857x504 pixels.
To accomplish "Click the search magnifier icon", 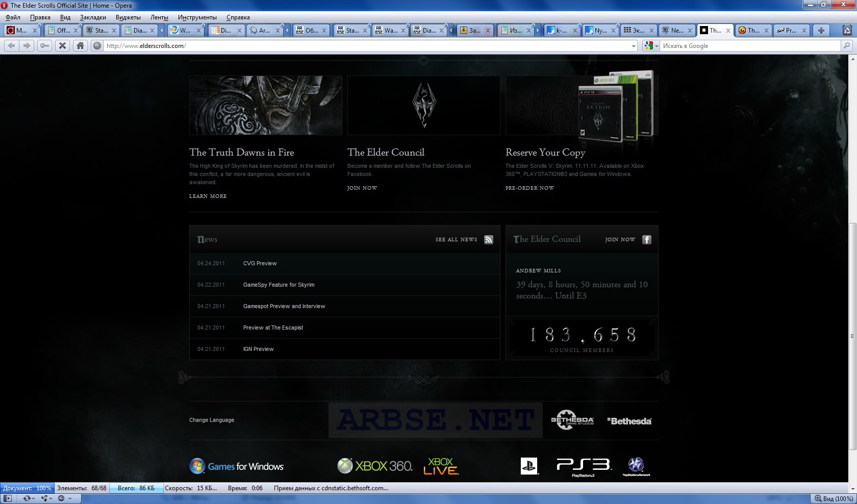I will (847, 45).
